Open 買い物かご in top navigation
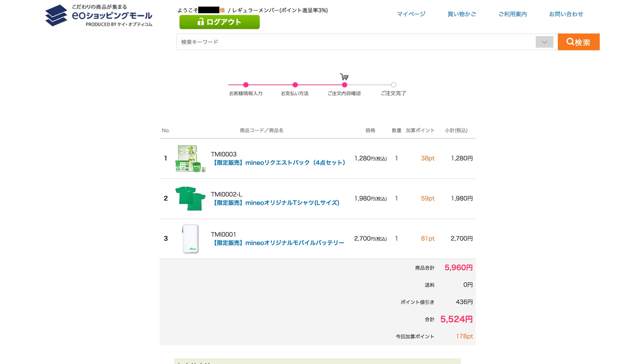 pos(461,14)
